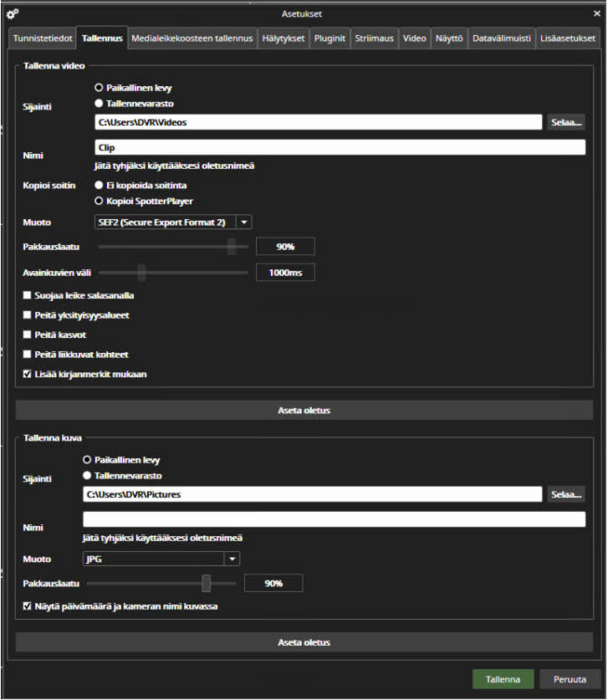
Task: Toggle 'Peitä kasvot' checkbox
Action: coord(28,335)
